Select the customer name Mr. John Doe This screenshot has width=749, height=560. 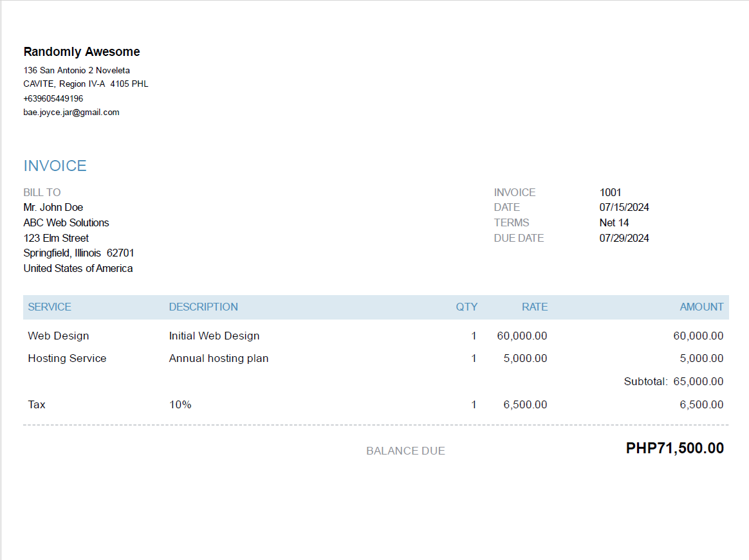click(x=53, y=207)
